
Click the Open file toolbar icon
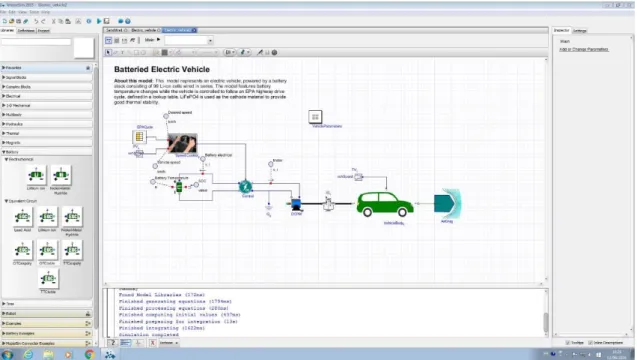(x=11, y=21)
